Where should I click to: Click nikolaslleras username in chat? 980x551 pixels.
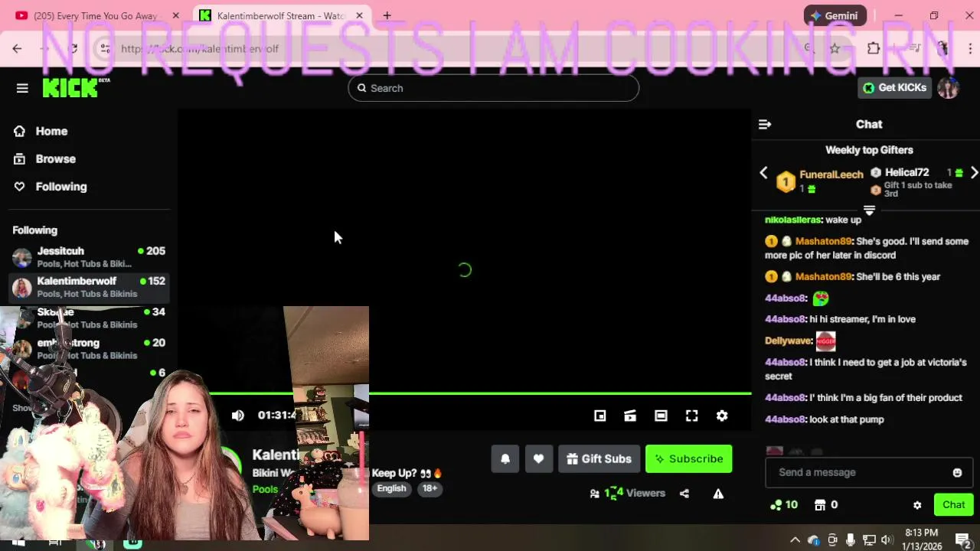792,220
